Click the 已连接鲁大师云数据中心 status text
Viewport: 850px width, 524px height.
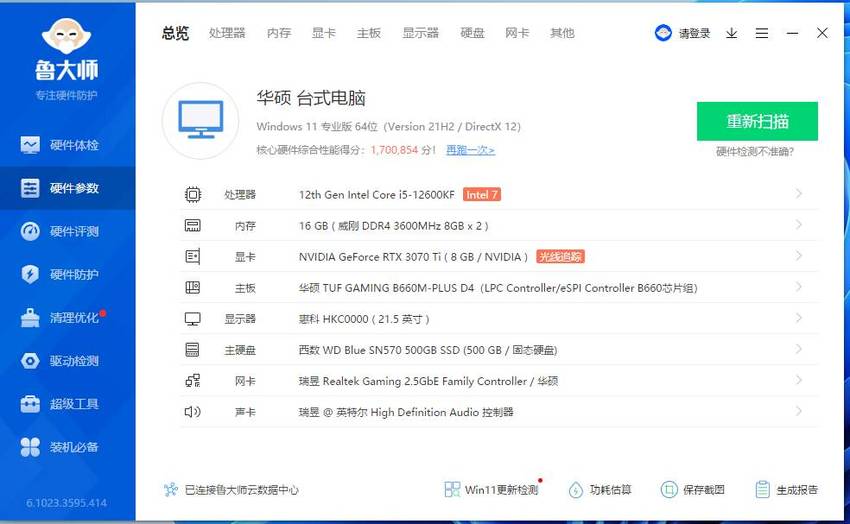tap(242, 490)
